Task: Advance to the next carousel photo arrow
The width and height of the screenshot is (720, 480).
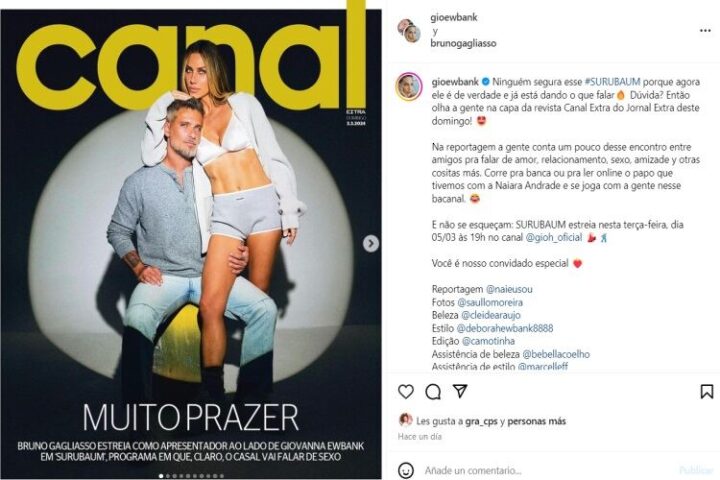Action: click(371, 243)
